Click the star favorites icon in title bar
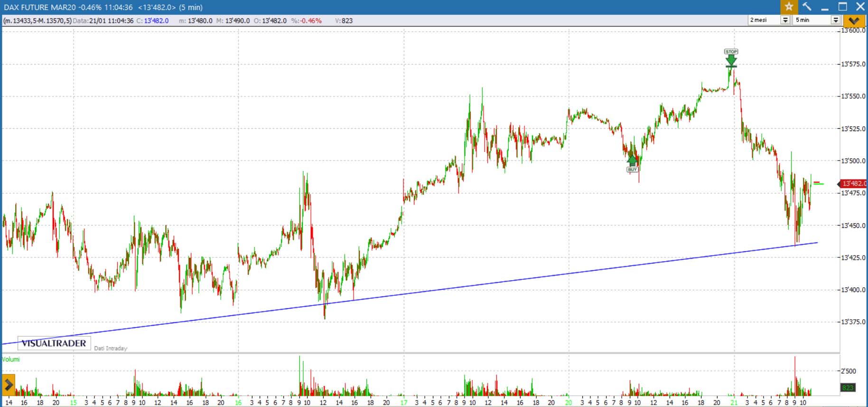Image resolution: width=868 pixels, height=407 pixels. (789, 7)
